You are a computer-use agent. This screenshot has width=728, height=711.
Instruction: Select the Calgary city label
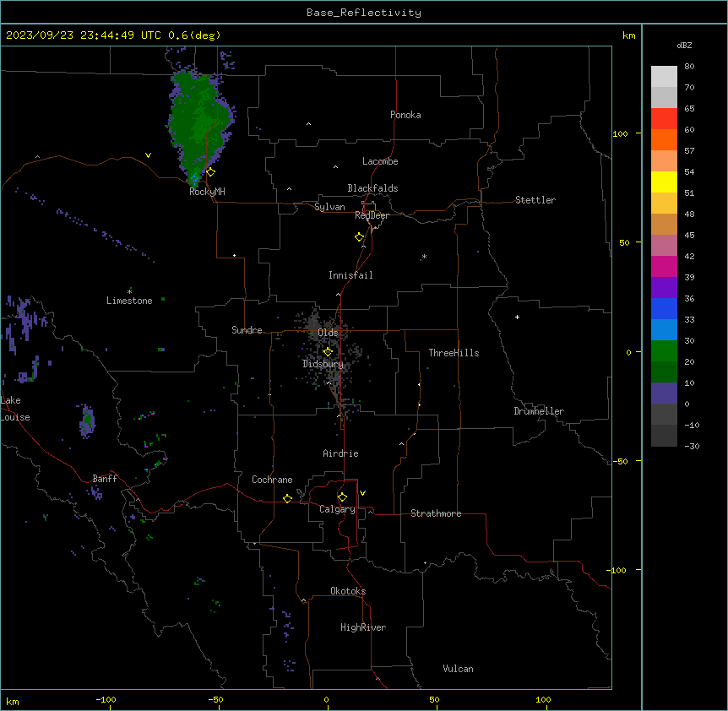pos(337,509)
